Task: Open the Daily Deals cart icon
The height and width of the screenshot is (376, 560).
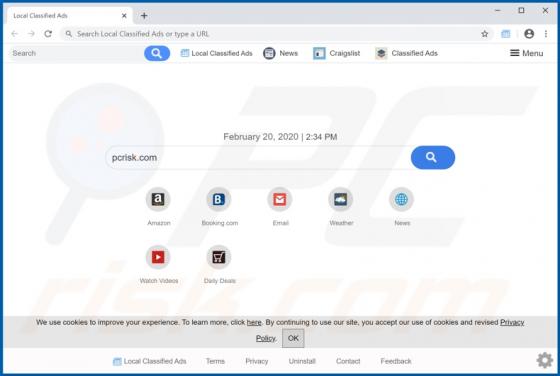Action: click(x=219, y=257)
